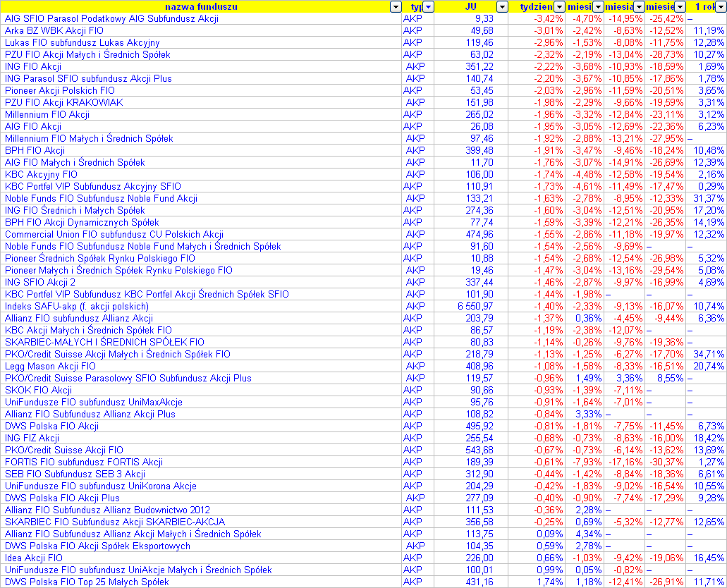Open the 'tydzien' column filter dropdown
The image size is (727, 588).
point(560,7)
